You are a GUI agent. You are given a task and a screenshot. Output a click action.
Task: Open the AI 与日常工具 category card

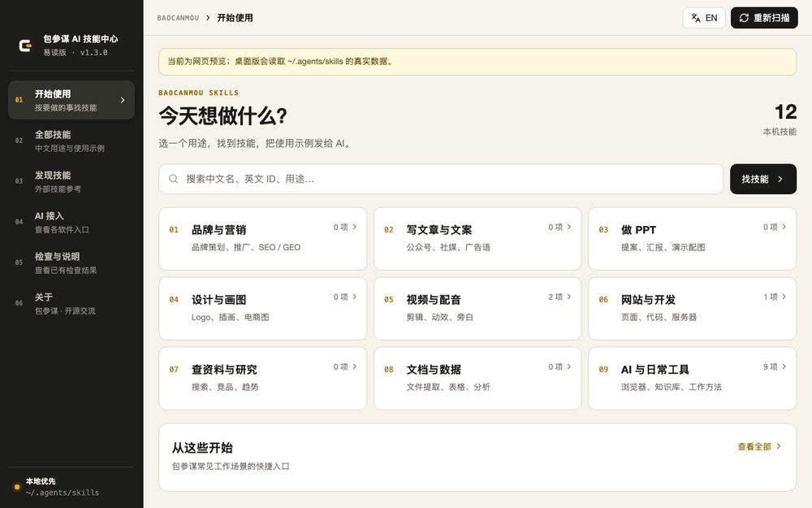click(693, 379)
